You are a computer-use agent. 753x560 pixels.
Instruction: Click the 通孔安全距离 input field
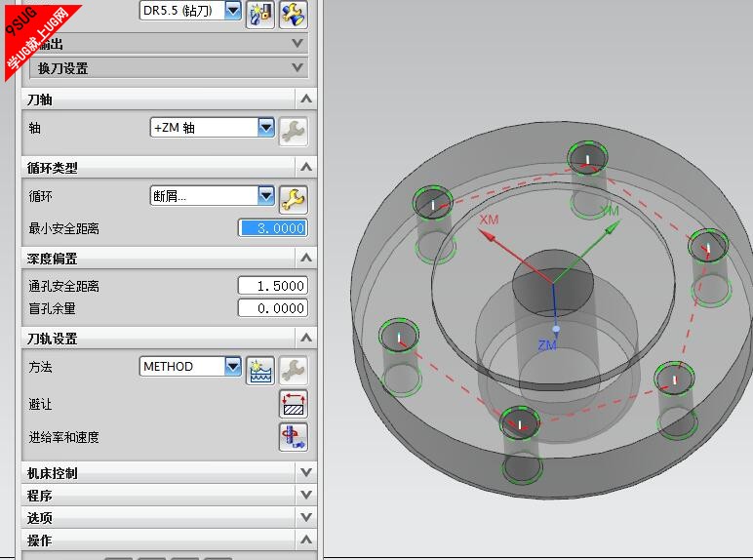click(x=273, y=286)
